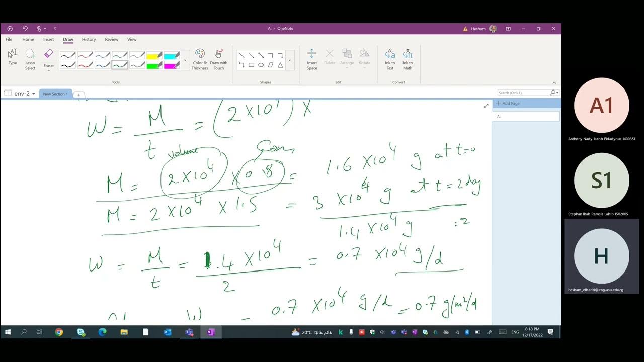Click Insert Space tool
644x362 pixels.
[312, 59]
